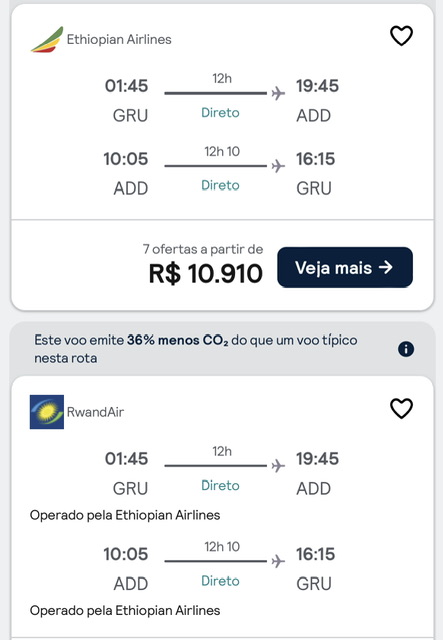
Task: Click the plane icon on RwandAir outbound flight
Action: coord(278,466)
